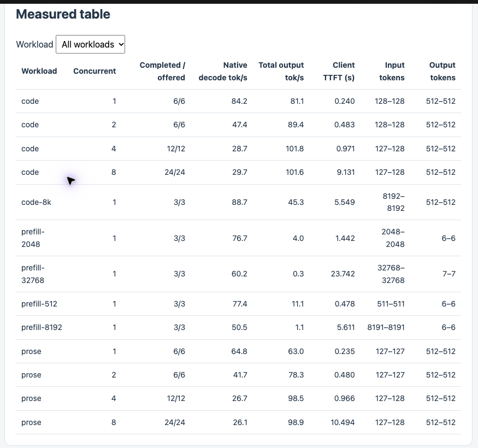Viewport: 478px width, 448px height.
Task: Select total output value 78.3
Action: (x=296, y=375)
